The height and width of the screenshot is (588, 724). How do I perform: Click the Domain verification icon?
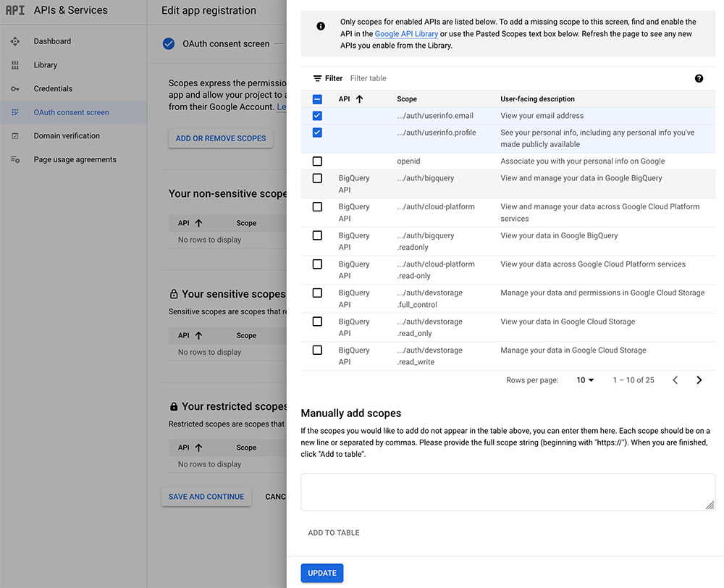15,136
